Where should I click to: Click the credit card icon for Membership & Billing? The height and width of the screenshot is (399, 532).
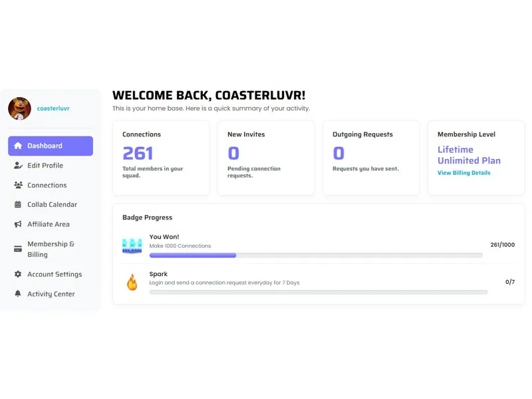click(x=18, y=249)
